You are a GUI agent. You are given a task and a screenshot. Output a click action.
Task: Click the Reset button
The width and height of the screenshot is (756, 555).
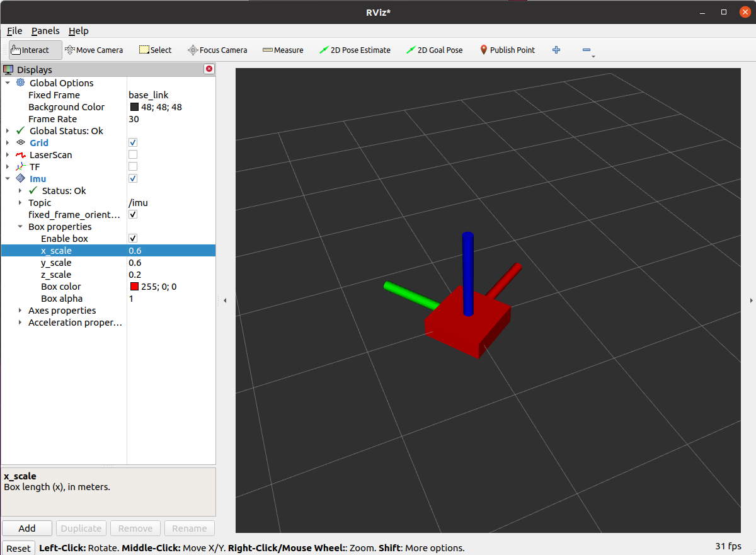(18, 548)
